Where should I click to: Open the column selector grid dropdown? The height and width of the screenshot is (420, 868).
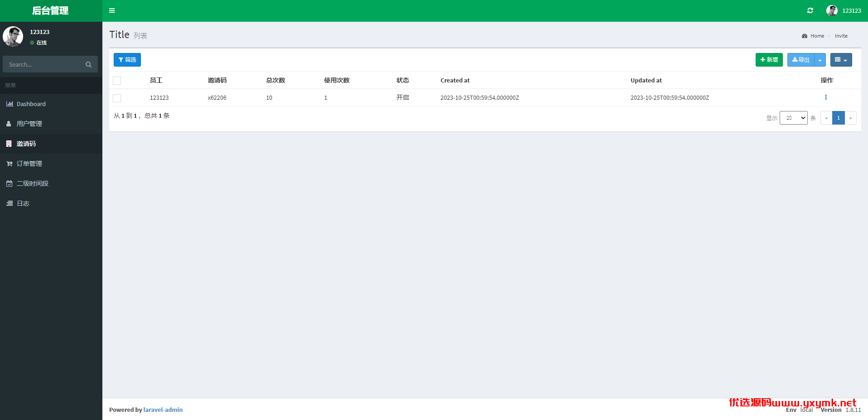(841, 60)
